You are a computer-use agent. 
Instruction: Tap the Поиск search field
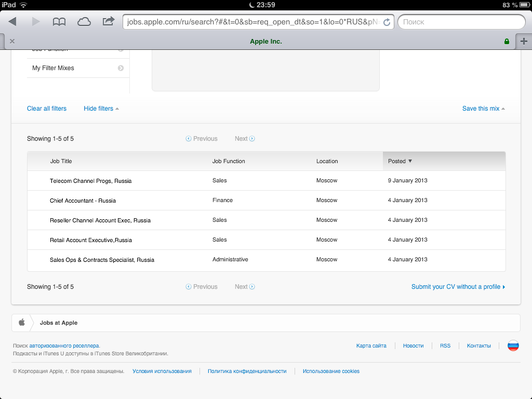click(461, 22)
